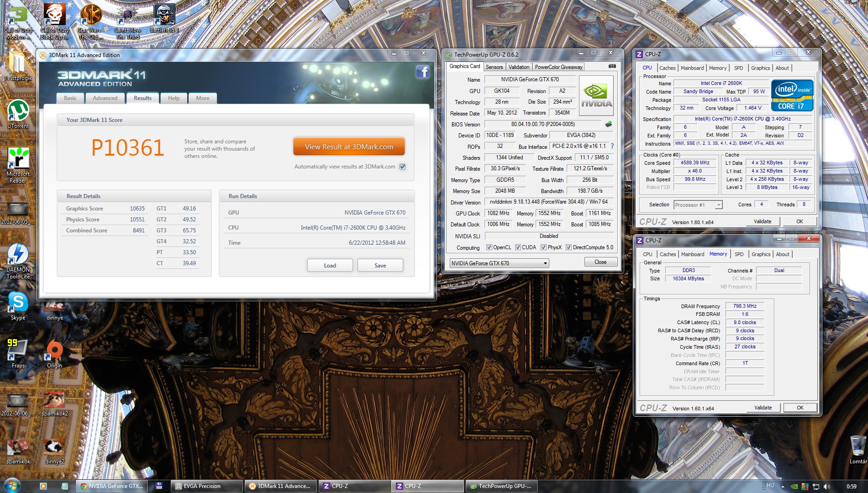Select the Call of Duty Modern Warfare desktop icon
This screenshot has width=868, height=493.
click(18, 21)
